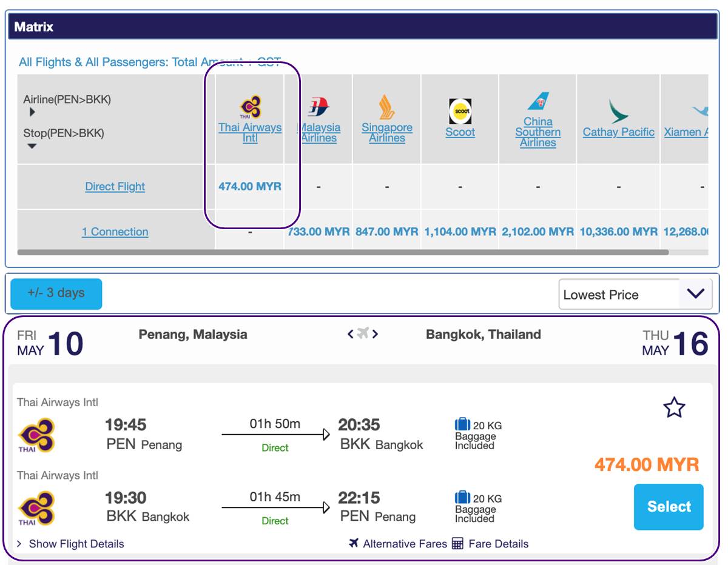Open China Southern Airlines link

click(538, 132)
